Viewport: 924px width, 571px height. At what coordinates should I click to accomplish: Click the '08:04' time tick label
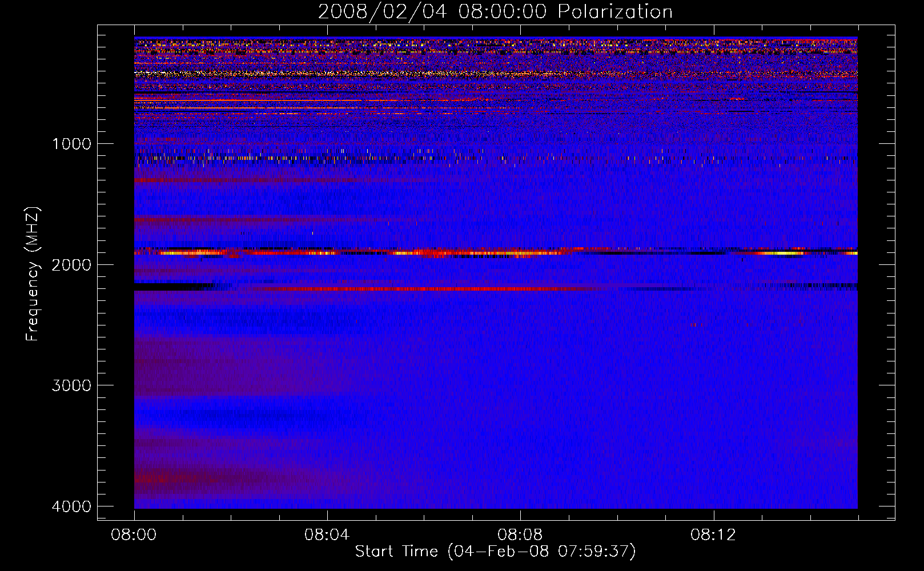[327, 535]
